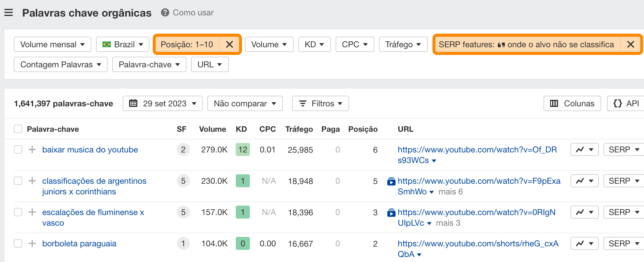Open the hamburger menu icon
Image resolution: width=644 pixels, height=262 pixels.
tap(9, 13)
